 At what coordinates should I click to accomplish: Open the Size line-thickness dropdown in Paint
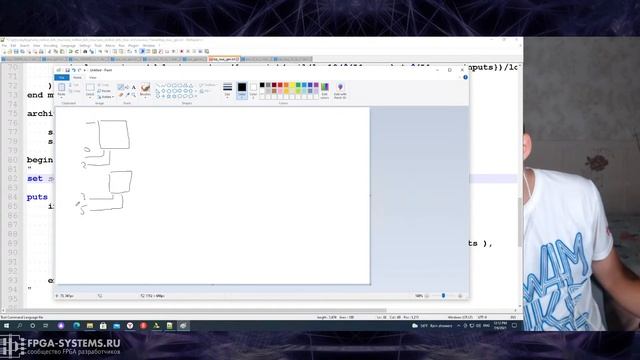227,90
